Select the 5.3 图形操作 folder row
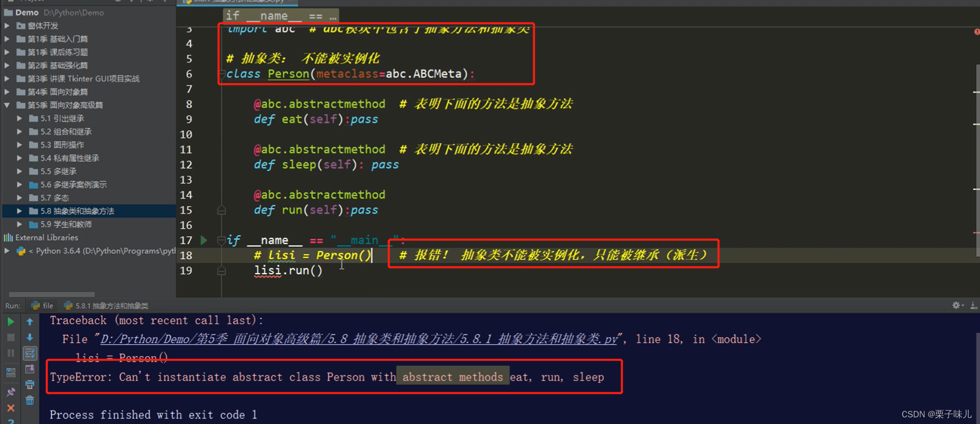The image size is (980, 424). point(89,145)
